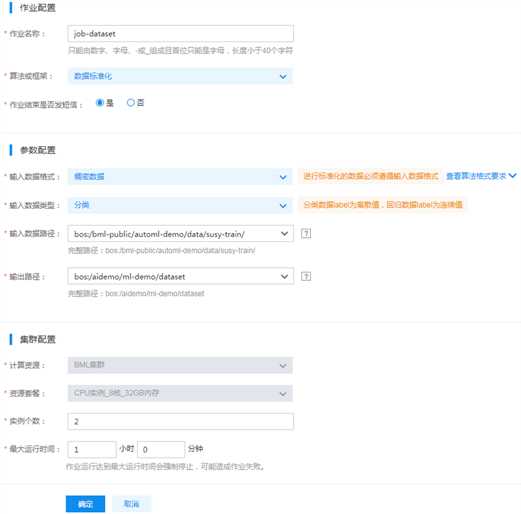Image resolution: width=521 pixels, height=514 pixels.
Task: Open the 输入数据格式 dropdown
Action: (x=180, y=176)
